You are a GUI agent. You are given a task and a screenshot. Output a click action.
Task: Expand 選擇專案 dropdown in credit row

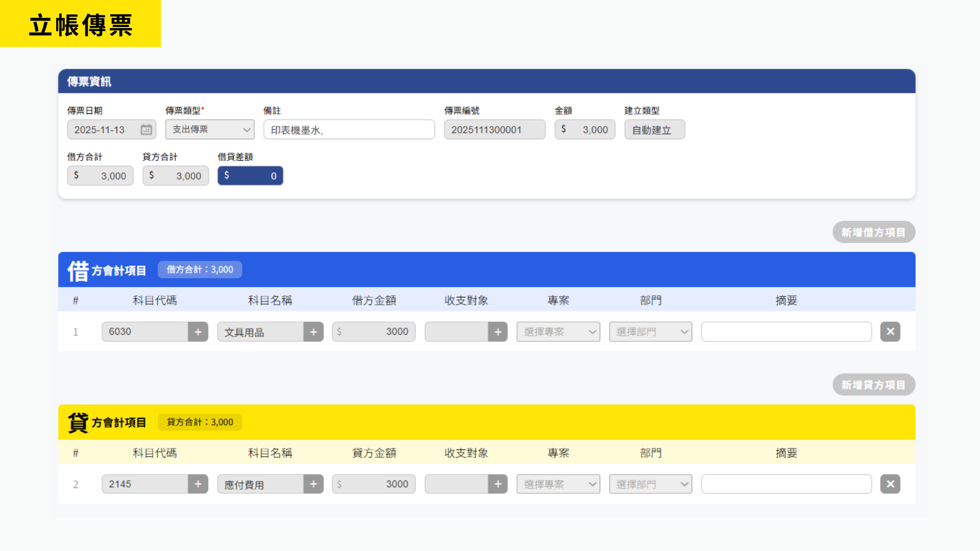point(558,484)
